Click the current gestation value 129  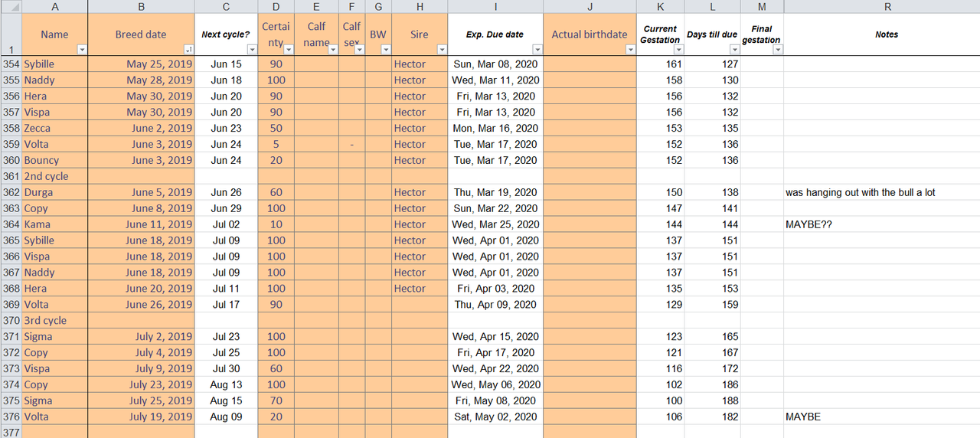pos(660,305)
